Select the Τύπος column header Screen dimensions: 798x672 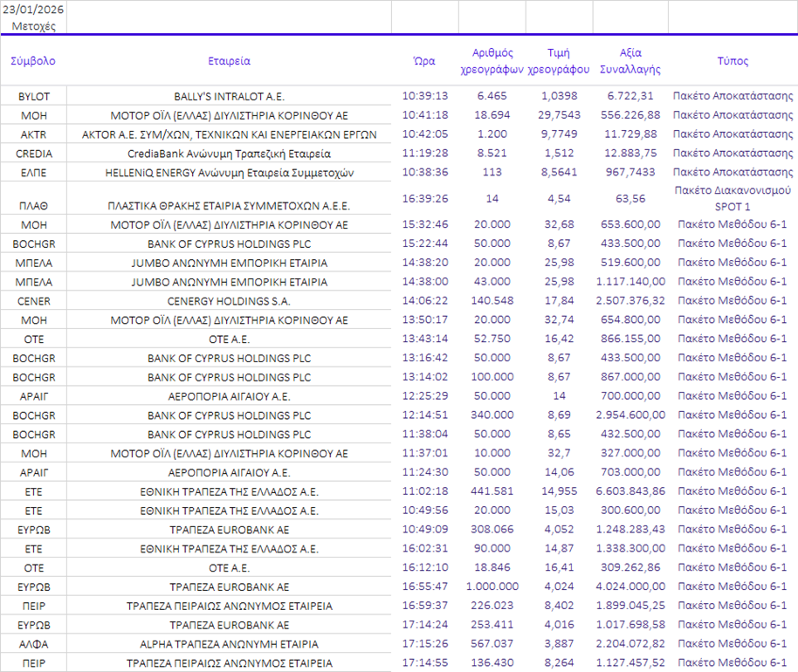(x=733, y=61)
